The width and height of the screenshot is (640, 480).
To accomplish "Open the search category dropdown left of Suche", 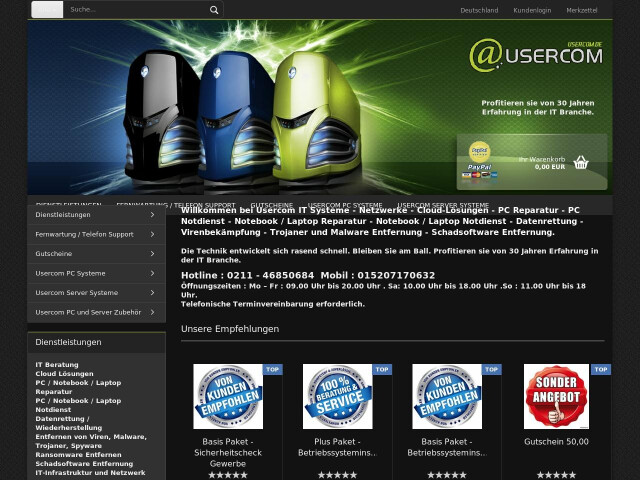I will click(x=47, y=9).
